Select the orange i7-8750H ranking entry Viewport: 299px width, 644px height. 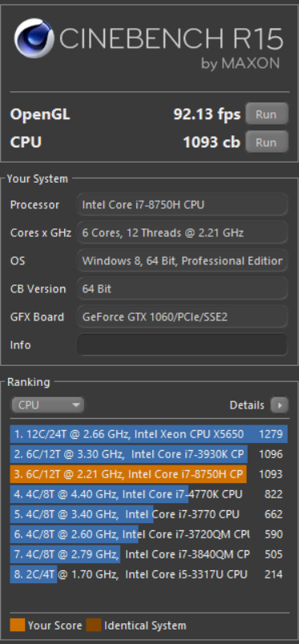click(149, 474)
